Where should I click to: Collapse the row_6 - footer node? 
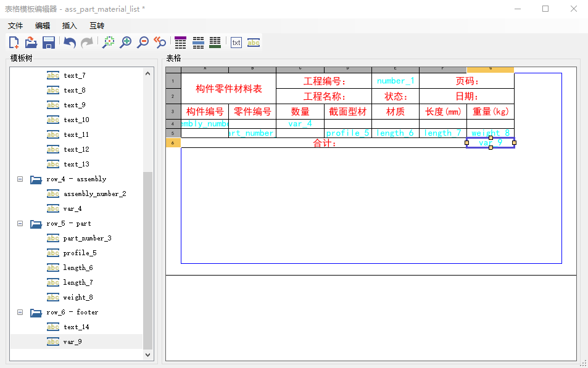point(20,312)
